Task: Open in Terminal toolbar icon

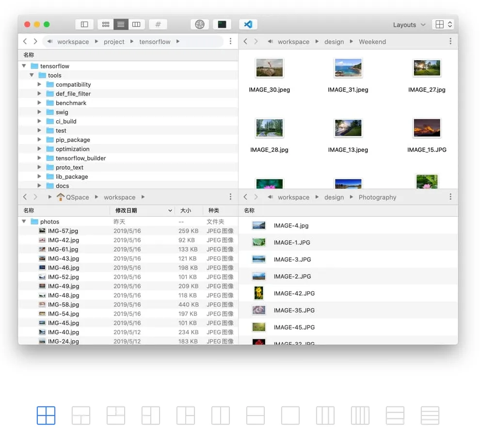Action: pyautogui.click(x=222, y=25)
